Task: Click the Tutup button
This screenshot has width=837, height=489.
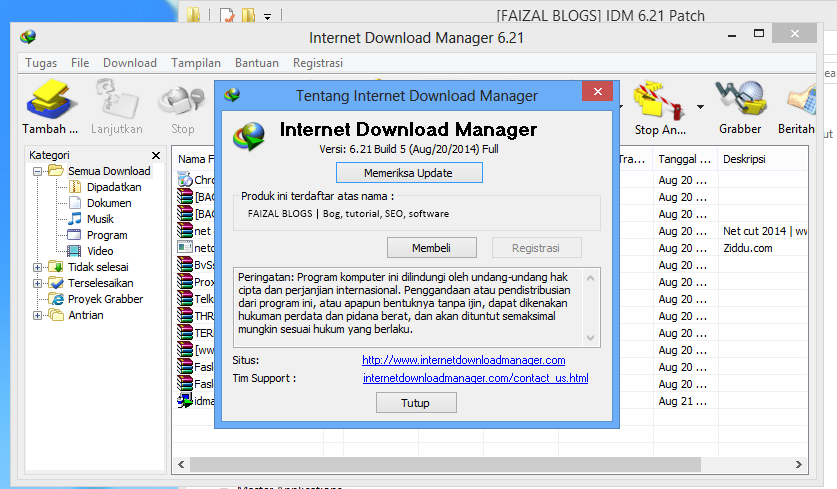Action: pyautogui.click(x=416, y=403)
